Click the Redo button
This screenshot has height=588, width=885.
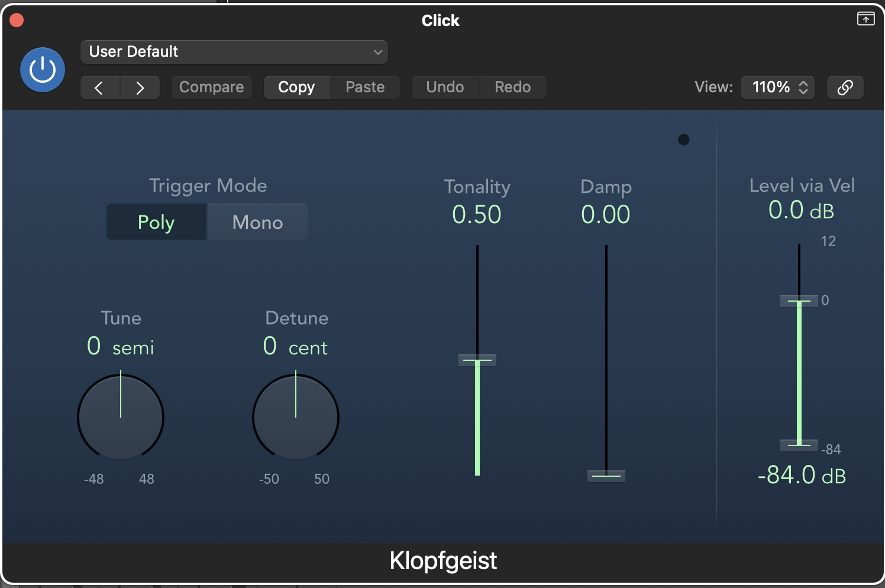[512, 88]
